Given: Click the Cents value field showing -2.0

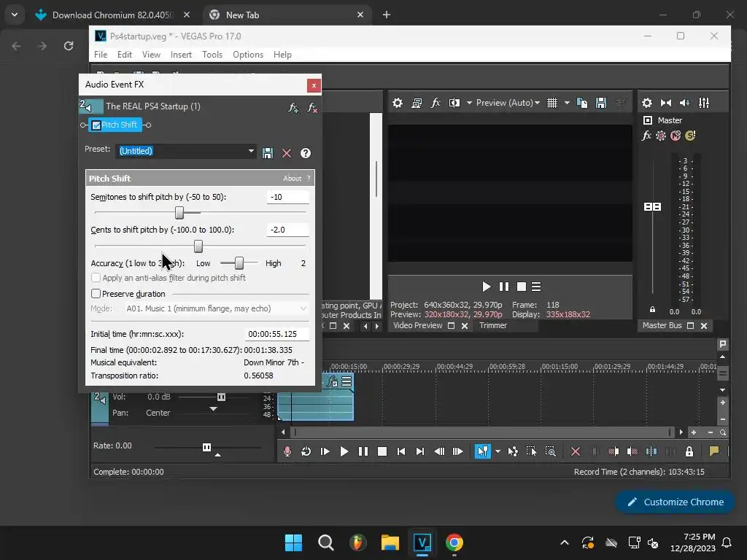Looking at the screenshot, I should click(x=287, y=230).
